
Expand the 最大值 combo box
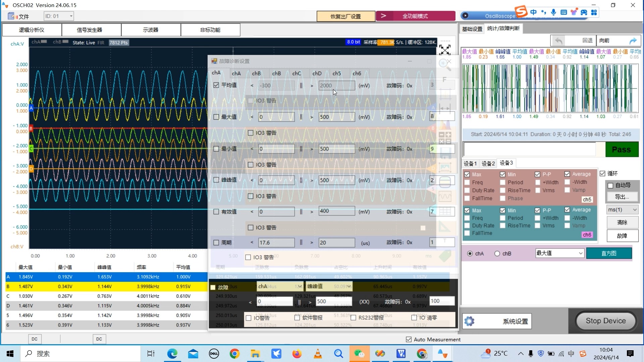pyautogui.click(x=580, y=253)
